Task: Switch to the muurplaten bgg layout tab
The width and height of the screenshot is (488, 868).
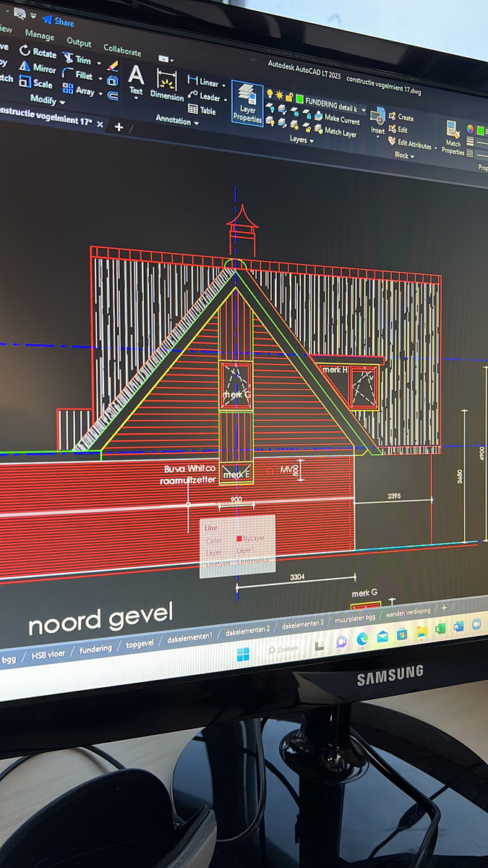Action: coord(355,618)
